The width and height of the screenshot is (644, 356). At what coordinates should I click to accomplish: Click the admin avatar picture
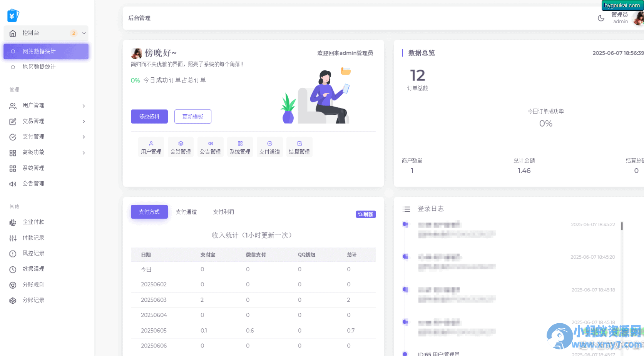point(639,18)
